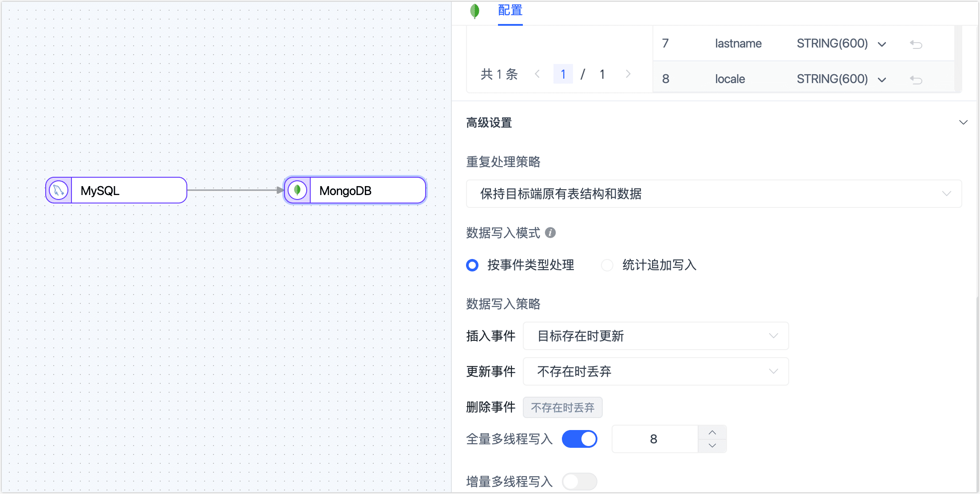
Task: Select the 统计追加写入 radio option
Action: (x=607, y=265)
